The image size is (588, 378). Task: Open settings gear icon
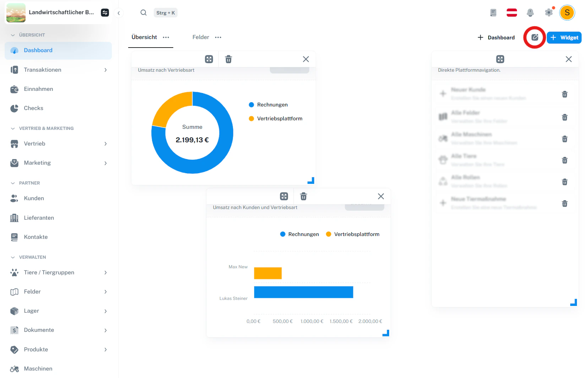[549, 13]
